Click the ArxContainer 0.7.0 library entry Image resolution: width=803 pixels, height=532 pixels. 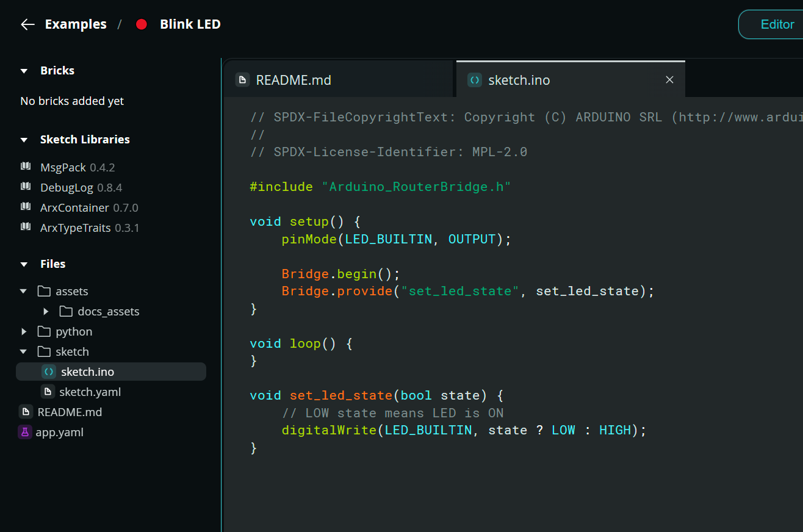[89, 207]
